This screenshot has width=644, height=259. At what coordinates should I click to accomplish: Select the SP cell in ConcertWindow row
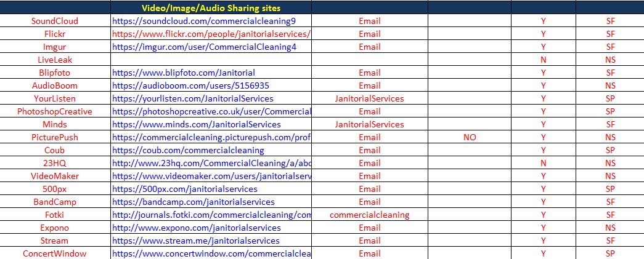coord(610,253)
